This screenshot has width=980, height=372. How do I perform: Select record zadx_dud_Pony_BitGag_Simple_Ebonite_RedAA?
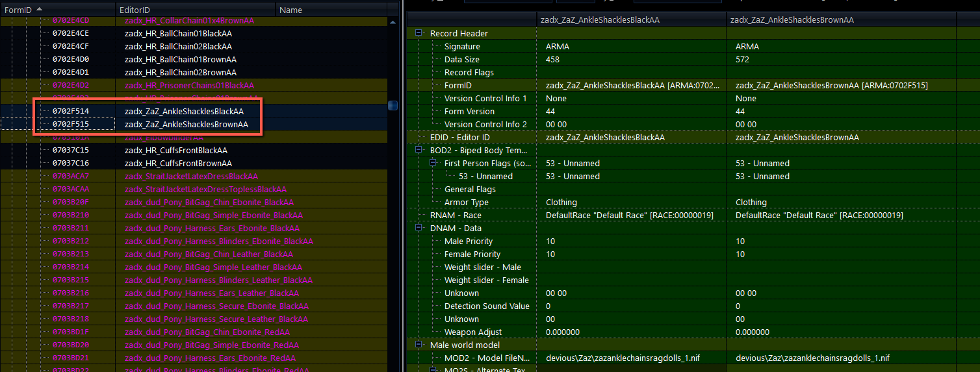(x=212, y=345)
